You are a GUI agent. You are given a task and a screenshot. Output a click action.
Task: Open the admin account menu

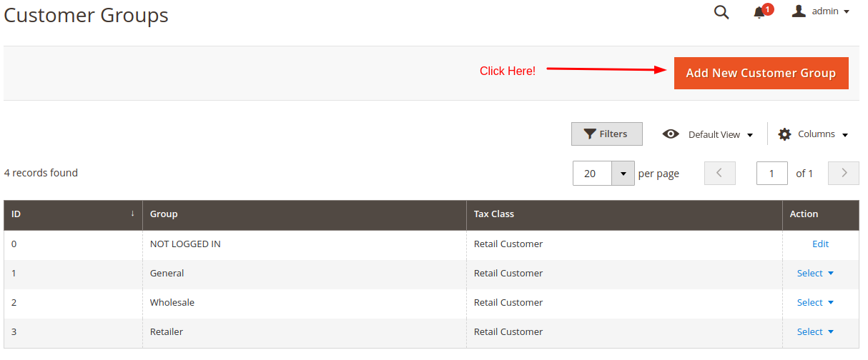tap(821, 11)
